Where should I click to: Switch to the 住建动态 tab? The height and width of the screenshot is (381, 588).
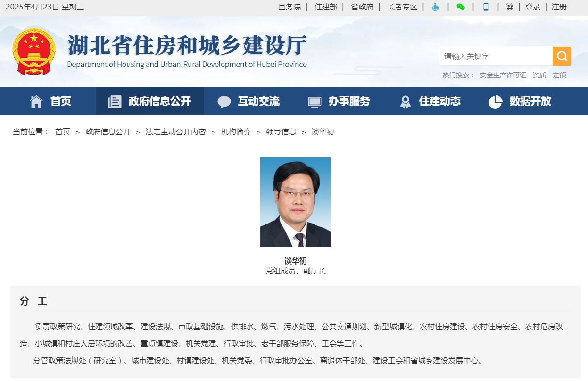point(439,101)
